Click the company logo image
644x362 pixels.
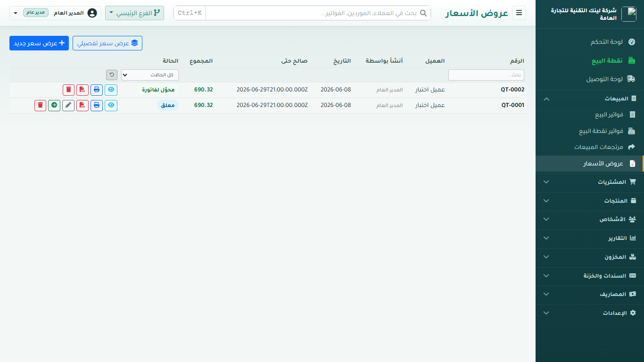click(x=629, y=14)
